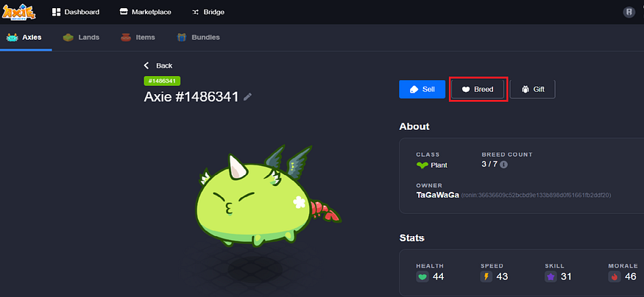Image resolution: width=644 pixels, height=297 pixels.
Task: Switch to the Lands tab
Action: pos(81,37)
